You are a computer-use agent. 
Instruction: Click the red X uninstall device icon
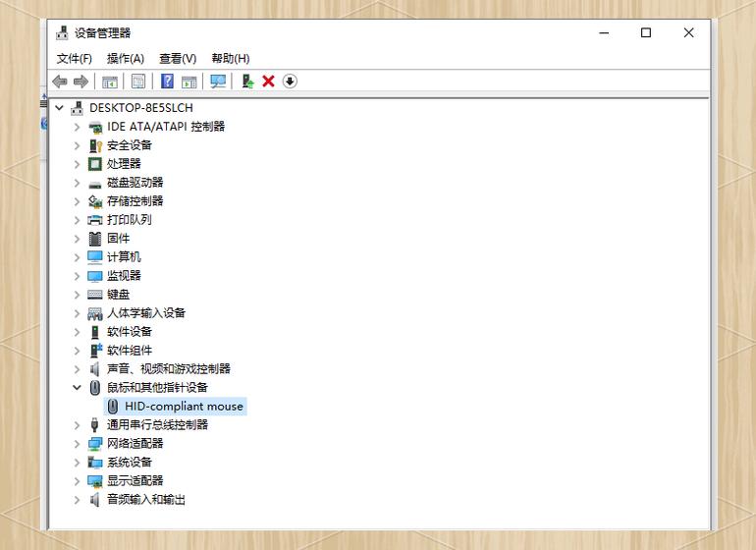[269, 82]
